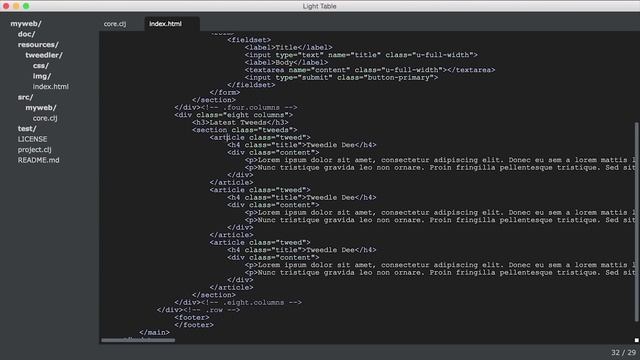Click the input type="text" name="title" line
Viewport: 640px width, 360px height.
tap(361, 55)
